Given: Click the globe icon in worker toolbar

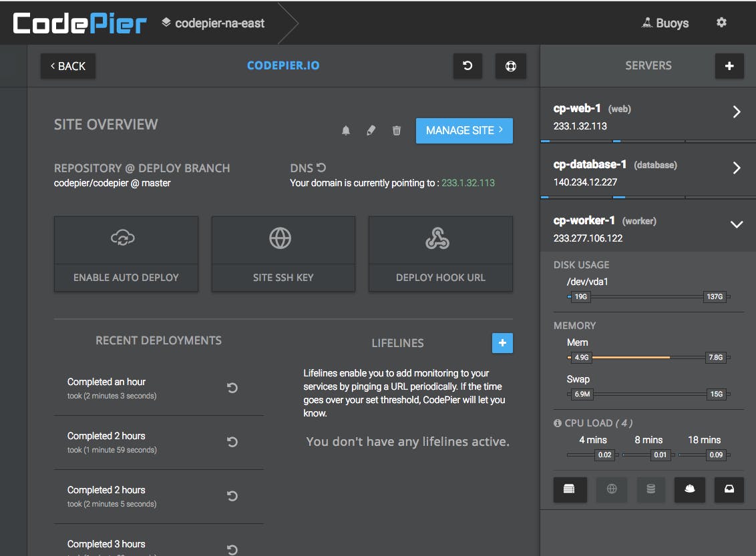Looking at the screenshot, I should pyautogui.click(x=612, y=489).
